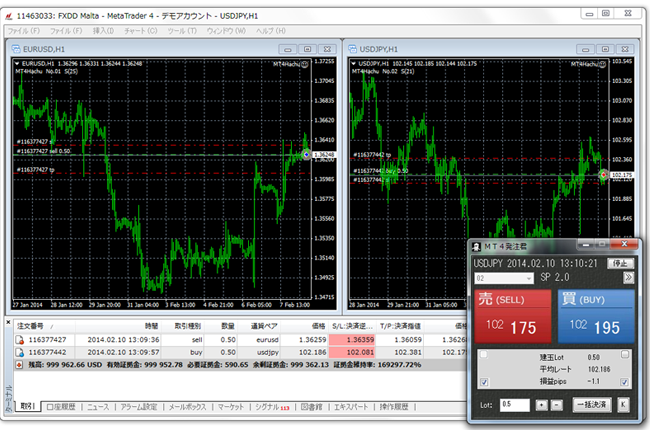Click the current-price marker on EURUSD chart

point(306,155)
